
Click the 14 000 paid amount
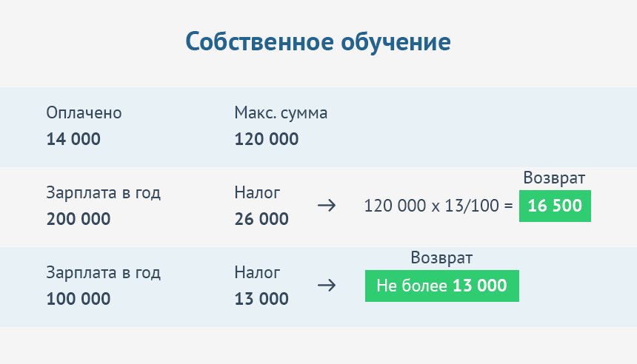(73, 139)
